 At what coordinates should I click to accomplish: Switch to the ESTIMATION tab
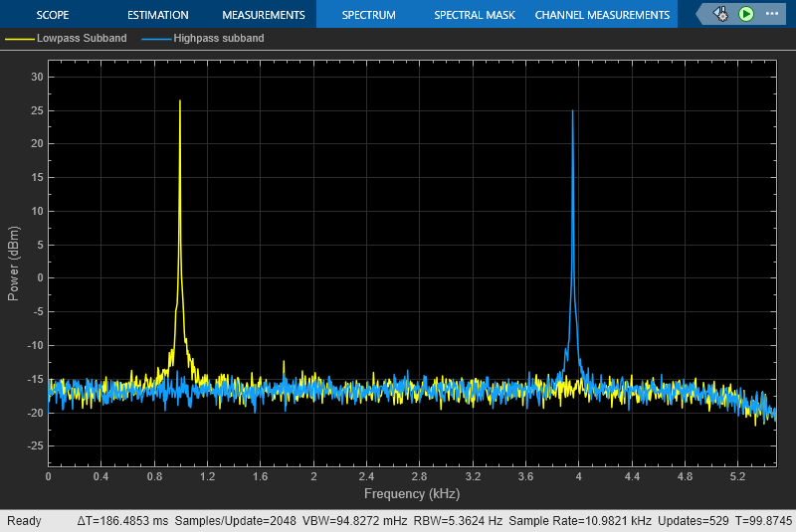tap(158, 15)
